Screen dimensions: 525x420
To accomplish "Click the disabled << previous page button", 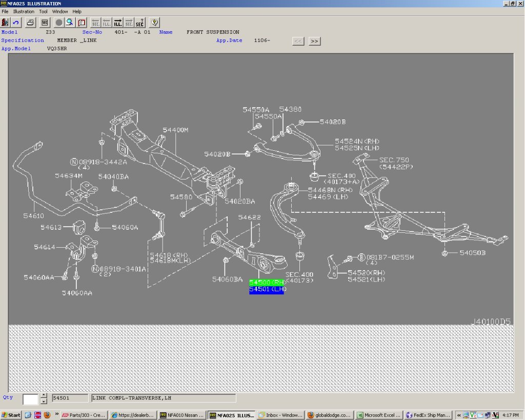I will point(298,41).
